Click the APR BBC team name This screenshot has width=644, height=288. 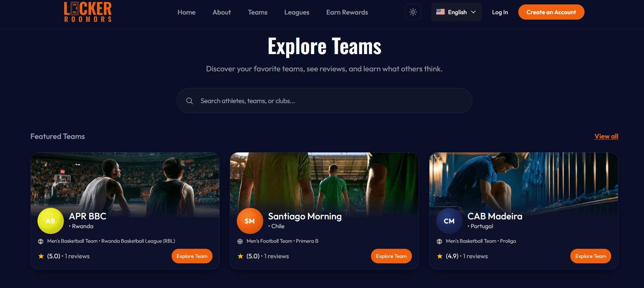[88, 216]
